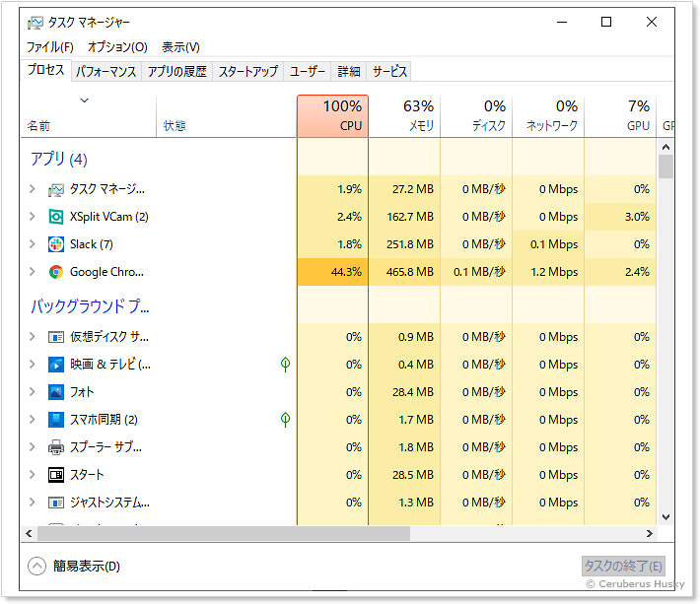
Task: Select the バックグラウンド プロセス group heading
Action: pyautogui.click(x=90, y=306)
